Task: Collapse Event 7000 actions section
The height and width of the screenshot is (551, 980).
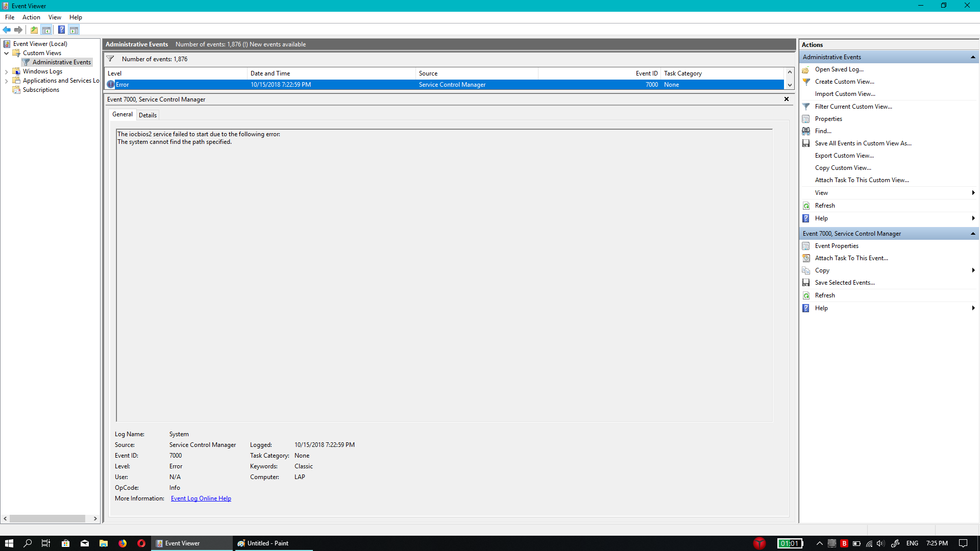Action: (973, 234)
